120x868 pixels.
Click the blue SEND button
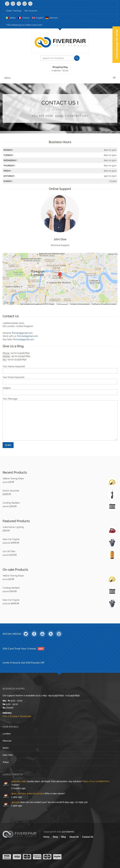[x=8, y=445]
